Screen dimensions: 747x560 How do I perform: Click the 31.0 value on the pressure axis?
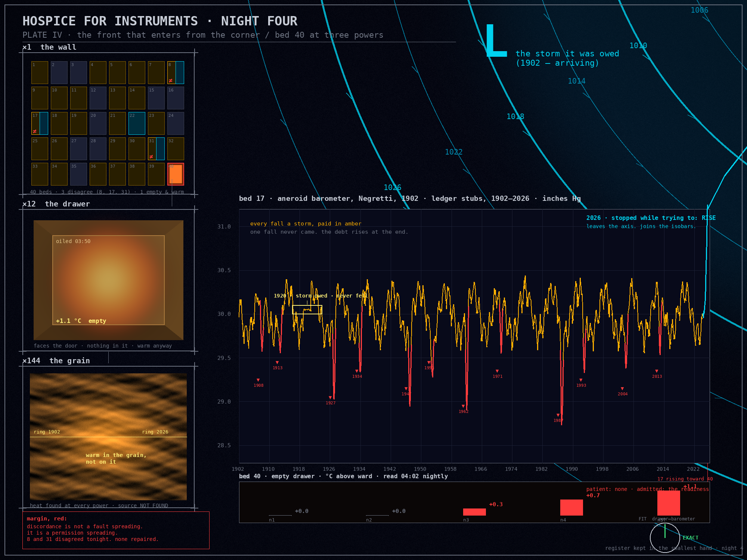pos(224,227)
